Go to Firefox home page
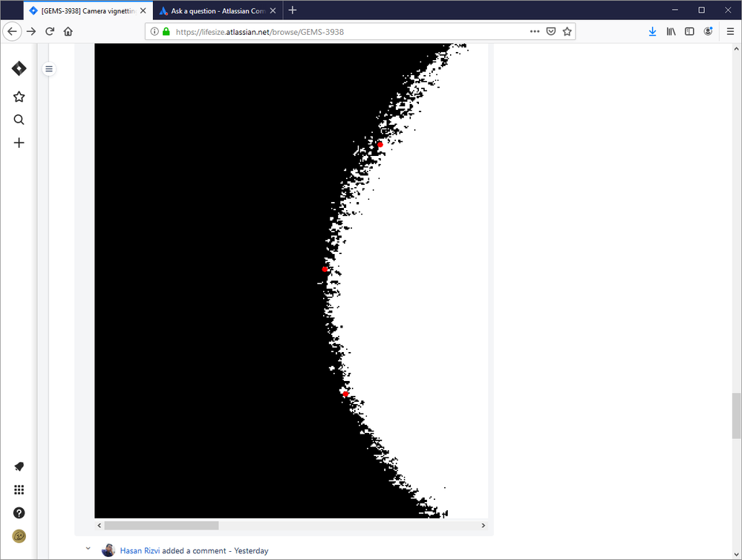This screenshot has width=742, height=560. click(x=68, y=31)
